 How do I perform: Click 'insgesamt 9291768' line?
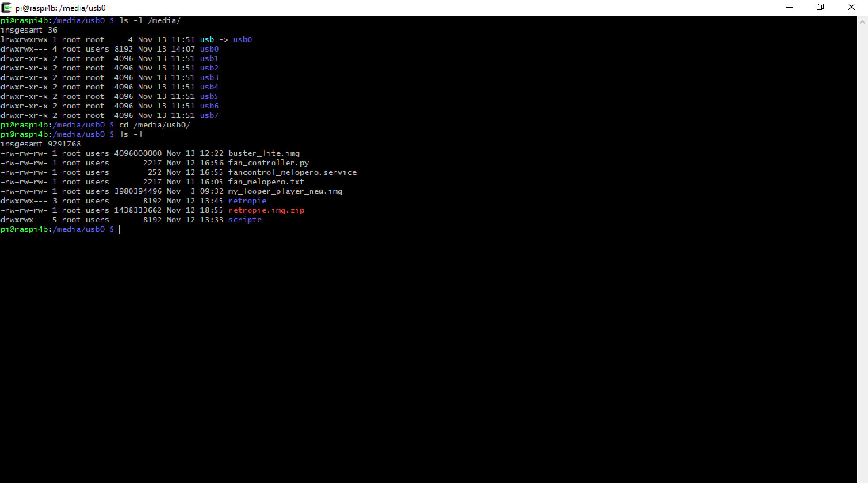41,144
